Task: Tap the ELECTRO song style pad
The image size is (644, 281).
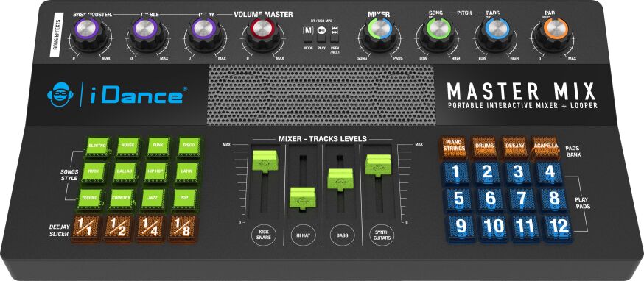Action: 97,146
